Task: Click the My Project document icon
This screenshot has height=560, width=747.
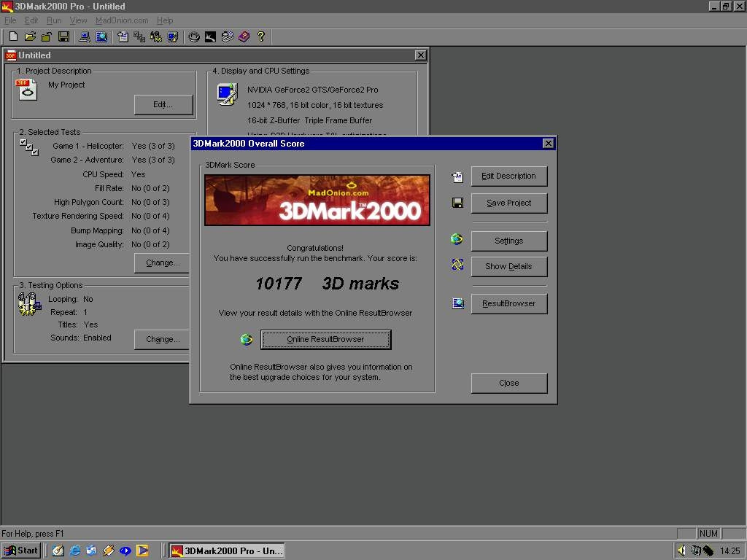Action: click(27, 90)
